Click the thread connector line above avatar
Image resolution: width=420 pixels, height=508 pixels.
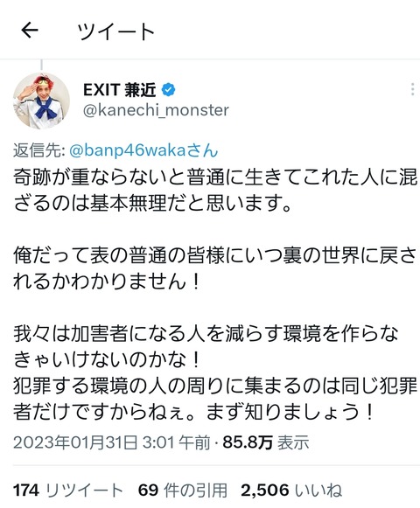pos(41,65)
